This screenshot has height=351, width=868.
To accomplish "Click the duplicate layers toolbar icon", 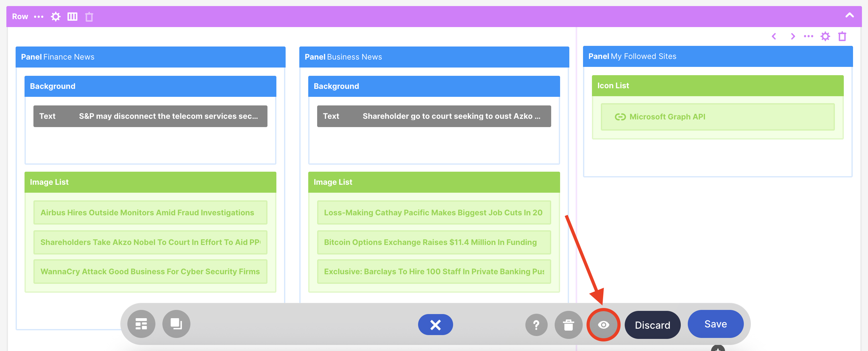I will tap(176, 324).
